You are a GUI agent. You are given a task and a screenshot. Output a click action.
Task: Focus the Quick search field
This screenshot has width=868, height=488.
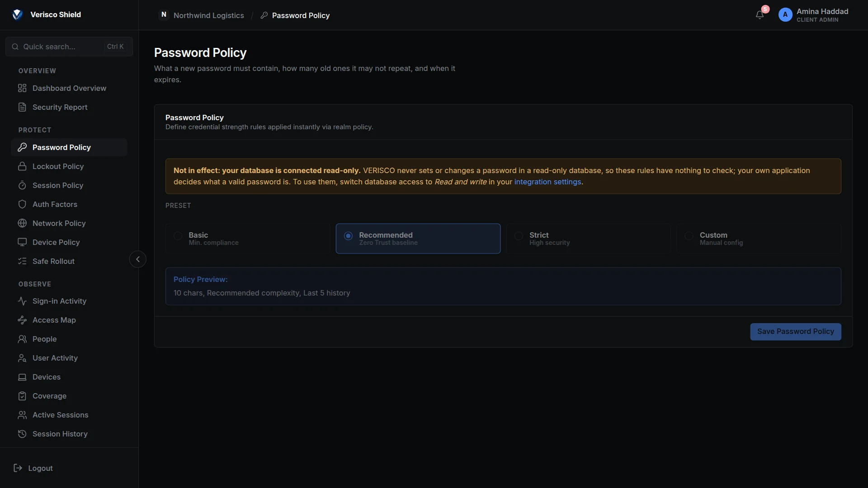(x=69, y=47)
